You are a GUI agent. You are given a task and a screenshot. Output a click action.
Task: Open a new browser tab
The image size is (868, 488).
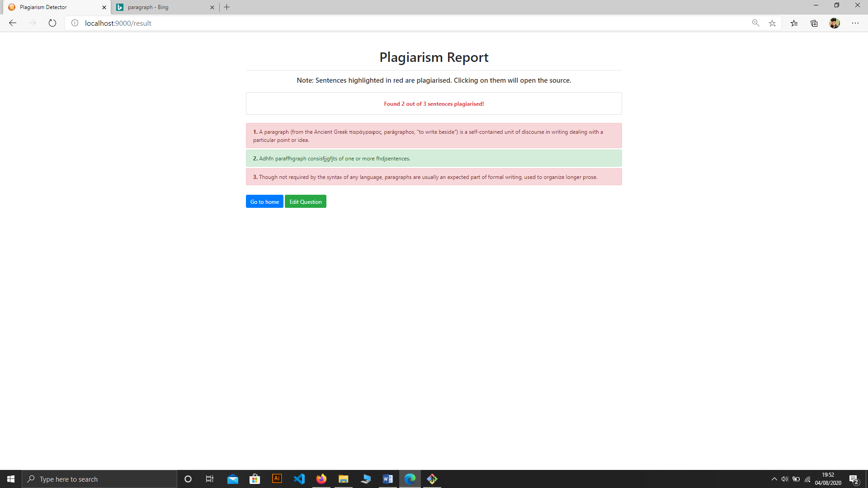coord(227,7)
